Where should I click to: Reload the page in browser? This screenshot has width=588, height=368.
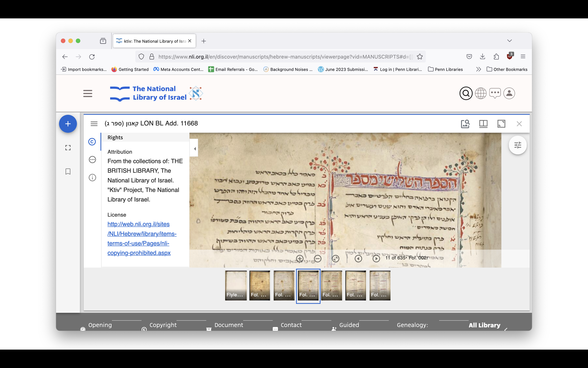coord(92,57)
